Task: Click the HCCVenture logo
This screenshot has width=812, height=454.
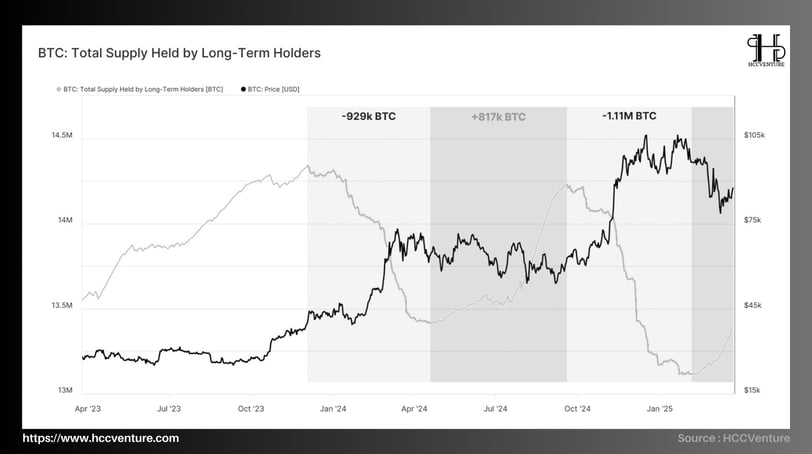Action: point(766,50)
